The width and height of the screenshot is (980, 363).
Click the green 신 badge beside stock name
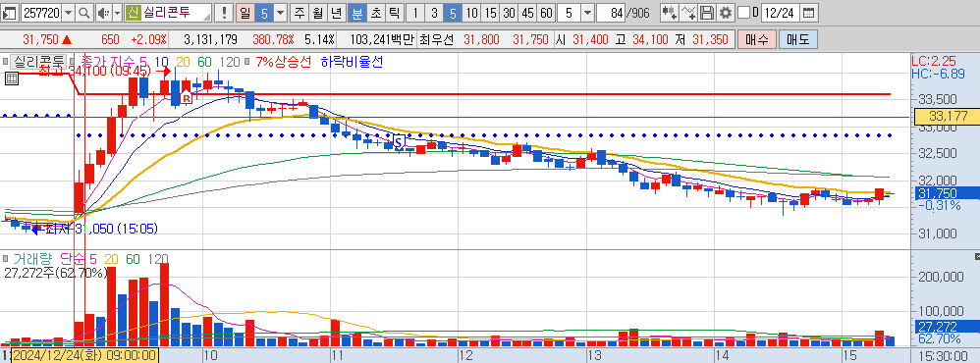pos(133,12)
